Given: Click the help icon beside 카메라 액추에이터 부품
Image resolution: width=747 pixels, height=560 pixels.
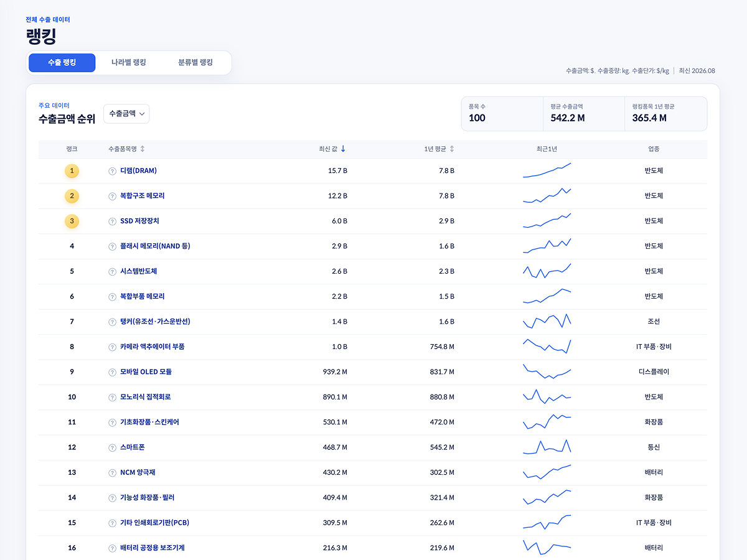Looking at the screenshot, I should coord(113,347).
